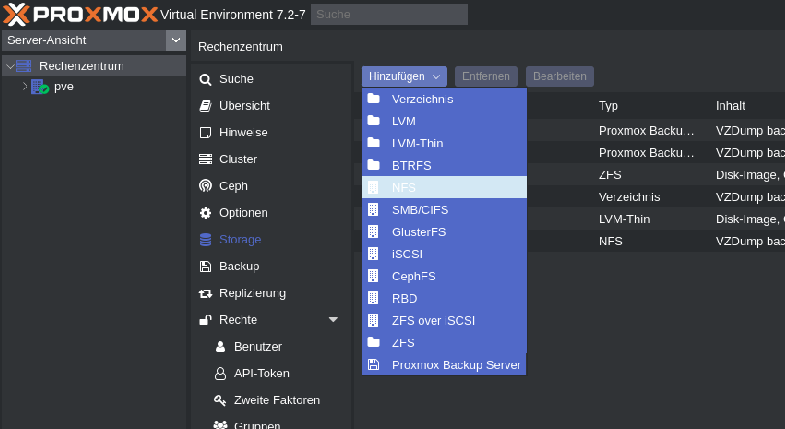
Task: Click the Gruppen entry in sidebar
Action: [257, 425]
